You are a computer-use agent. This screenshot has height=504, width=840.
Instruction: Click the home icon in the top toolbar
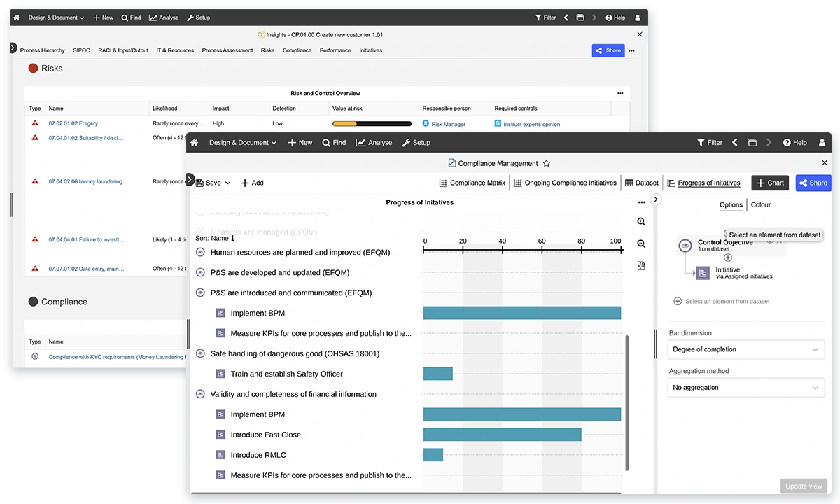tap(194, 142)
